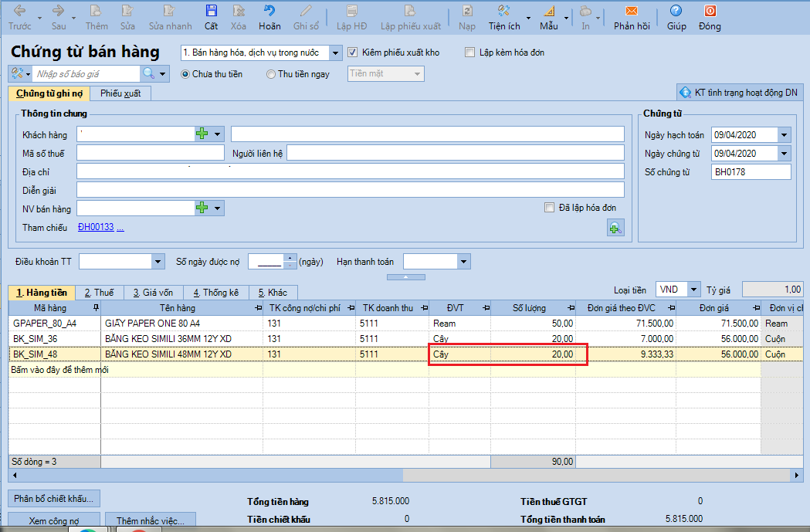Toggle Kiêm phiếu xuất kho checkbox
The image size is (810, 532).
354,53
